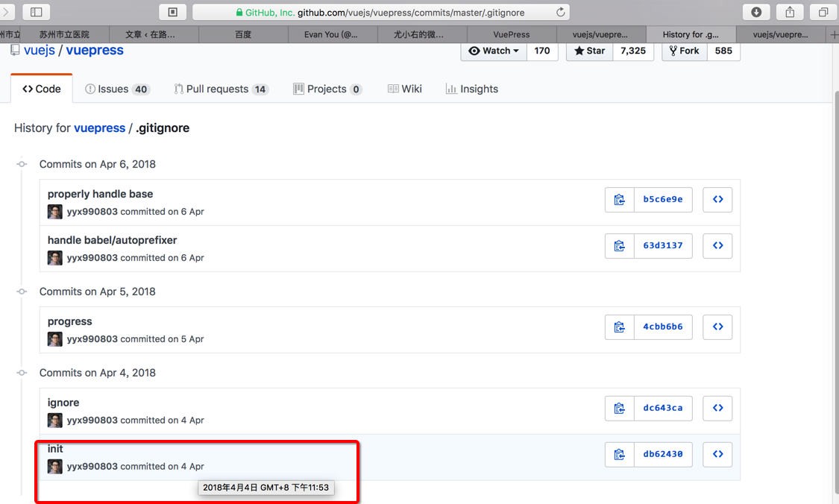
Task: Copy full SHA for commit 4cbb6b6
Action: pyautogui.click(x=619, y=327)
